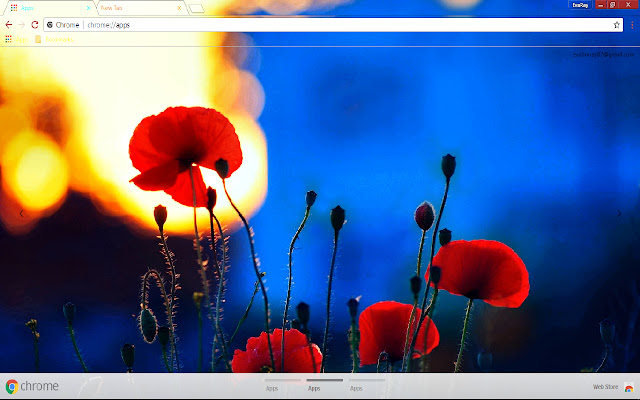Click the forward navigation arrow
640x400 pixels.
coord(22,25)
